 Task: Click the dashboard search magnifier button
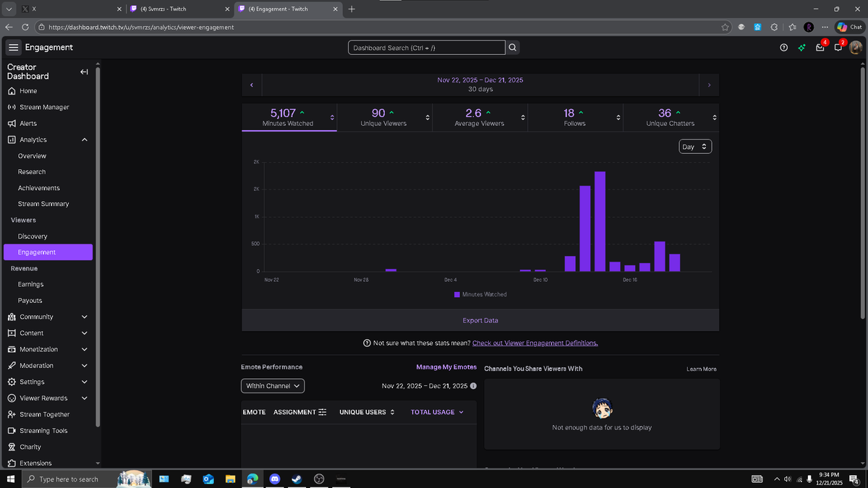[x=513, y=48]
